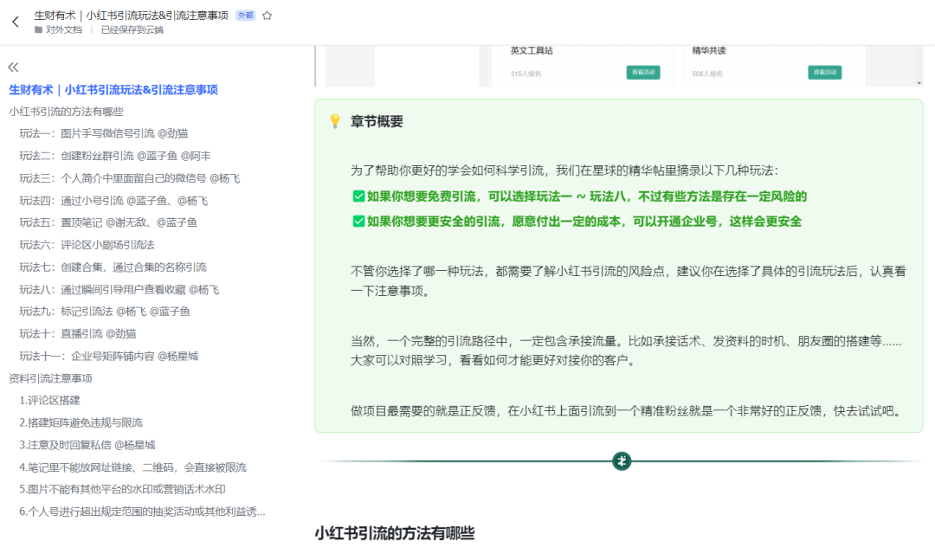Click the 精华共读 card title
The height and width of the screenshot is (560, 935).
click(x=709, y=51)
